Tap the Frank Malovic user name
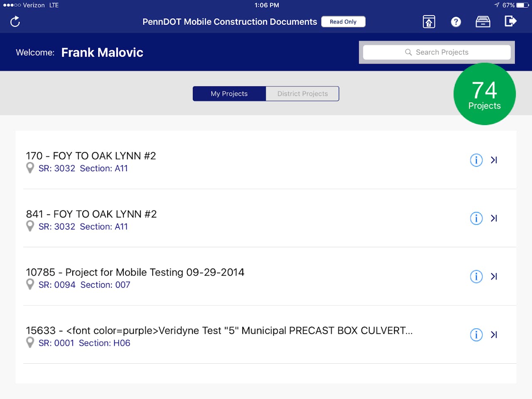Screen dimensions: 532x399 (102, 52)
